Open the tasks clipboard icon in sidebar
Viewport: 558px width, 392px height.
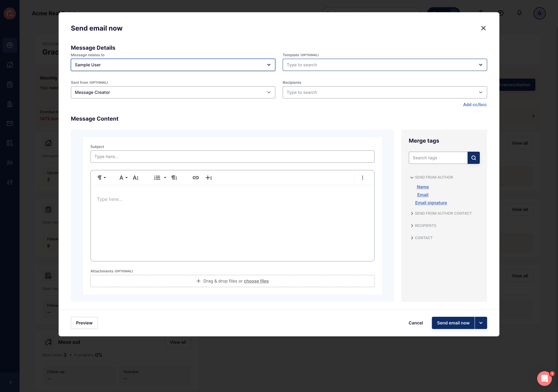pos(10,84)
